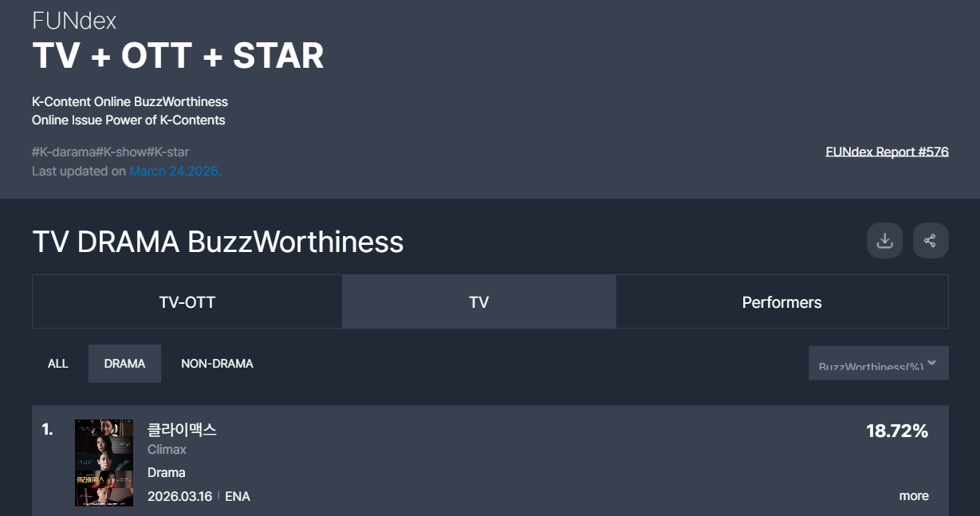Click the March 24.2026 update date
The image size is (980, 516).
(x=175, y=171)
